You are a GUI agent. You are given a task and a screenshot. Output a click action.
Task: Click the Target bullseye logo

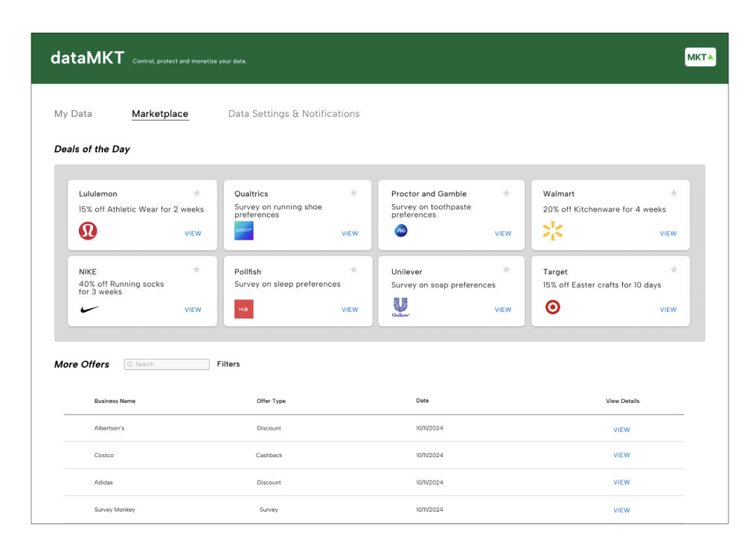[552, 307]
